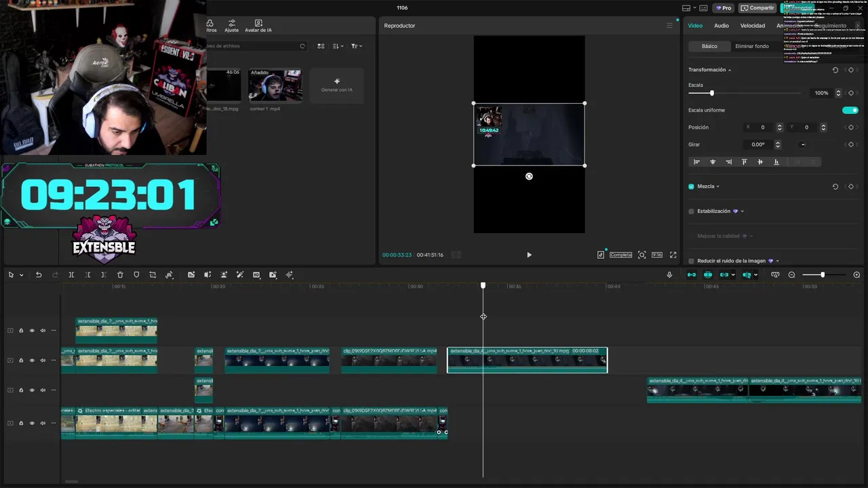Add keyframe diamond for Escala
Image resolution: width=868 pixels, height=488 pixels.
click(x=851, y=93)
